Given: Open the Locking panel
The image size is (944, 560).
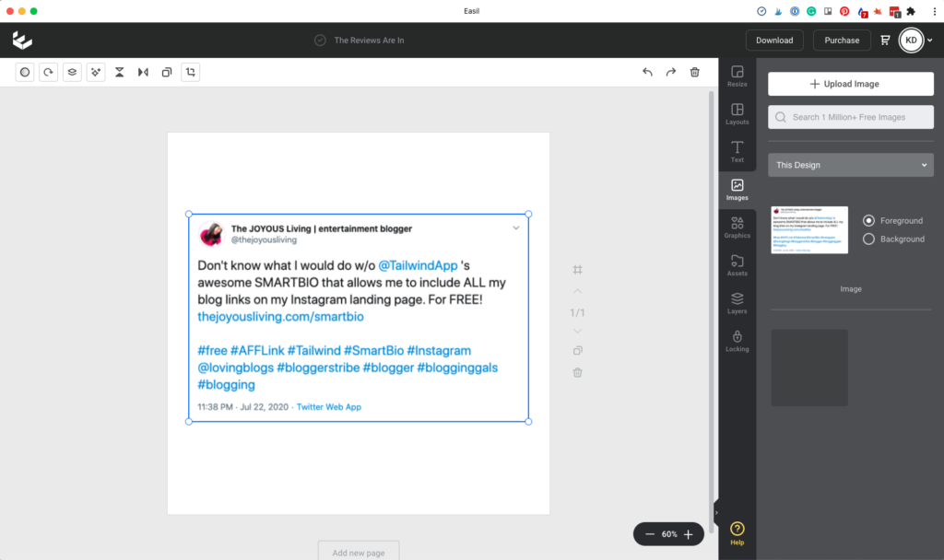Looking at the screenshot, I should 737,341.
